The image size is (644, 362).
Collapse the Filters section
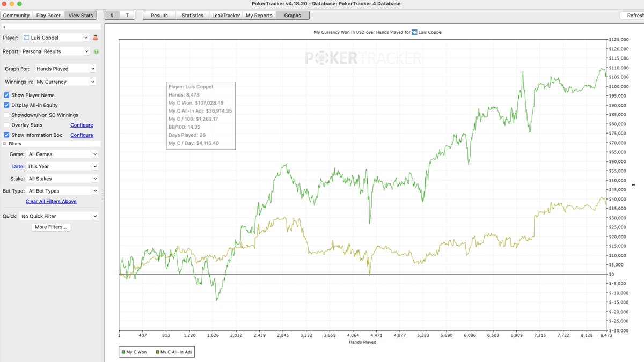coord(5,144)
